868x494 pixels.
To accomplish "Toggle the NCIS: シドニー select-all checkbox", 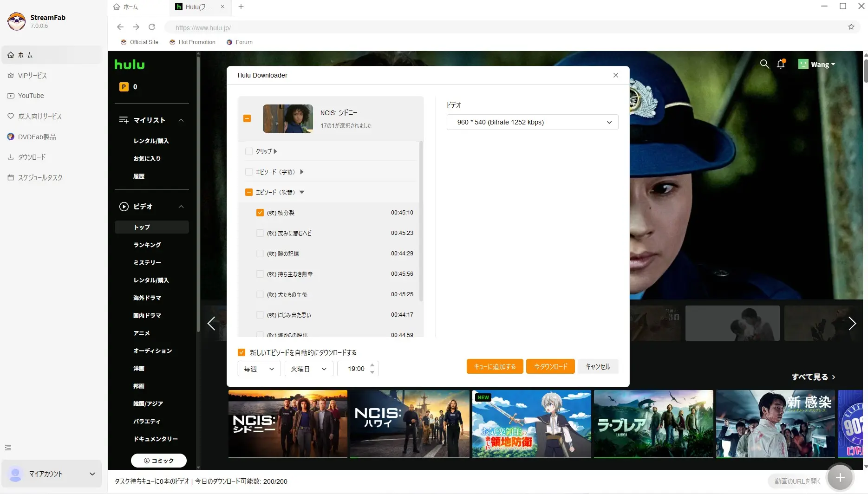I will 247,118.
